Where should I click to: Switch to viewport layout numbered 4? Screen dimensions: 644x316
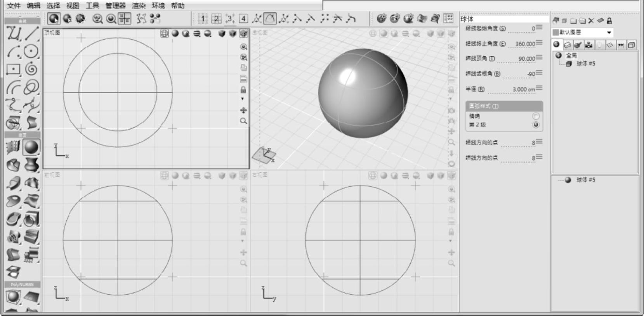click(243, 18)
